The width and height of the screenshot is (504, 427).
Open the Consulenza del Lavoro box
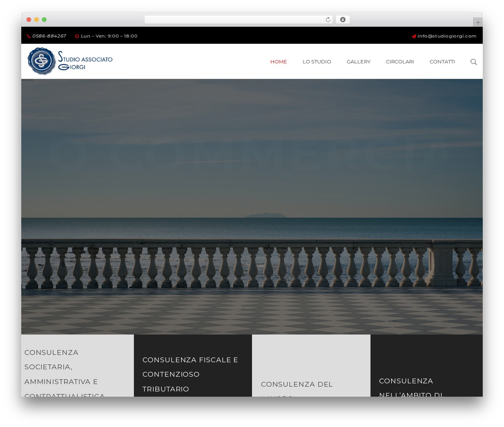(311, 366)
